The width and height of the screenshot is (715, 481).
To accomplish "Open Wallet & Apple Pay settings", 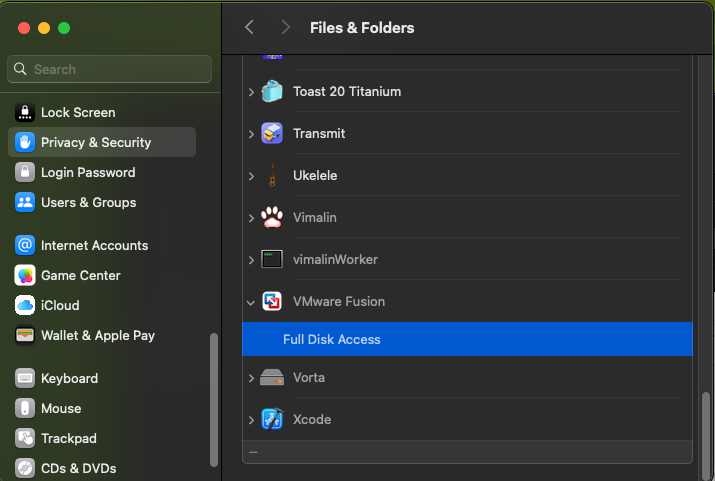I will [102, 336].
